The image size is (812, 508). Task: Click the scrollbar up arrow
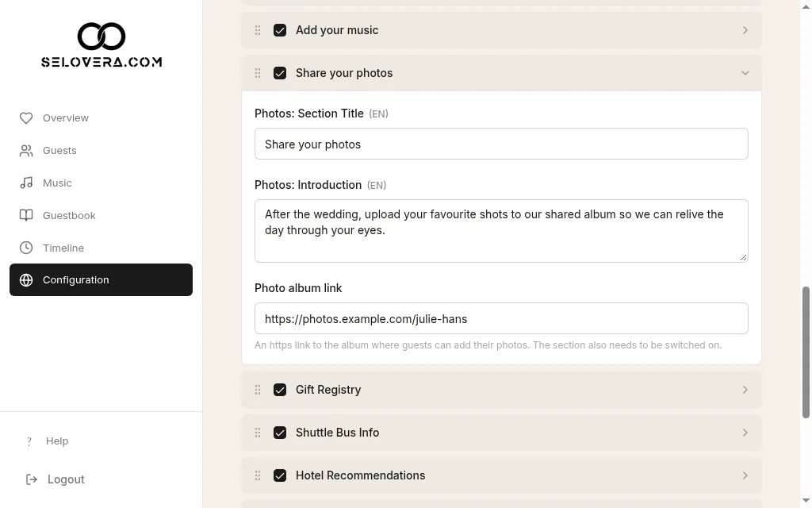806,6
